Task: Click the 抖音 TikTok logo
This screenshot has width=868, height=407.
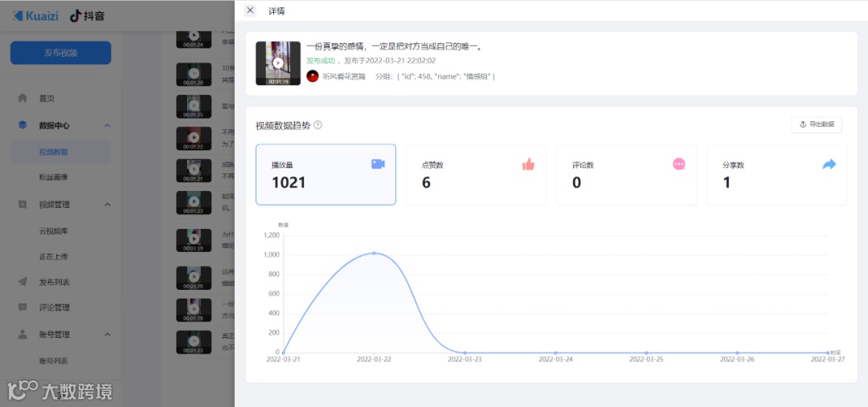Action: (87, 16)
